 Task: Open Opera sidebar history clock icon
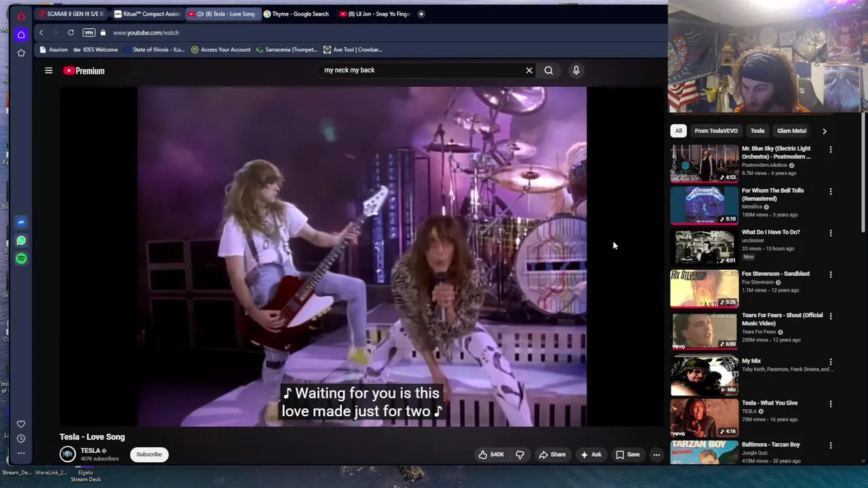21,439
